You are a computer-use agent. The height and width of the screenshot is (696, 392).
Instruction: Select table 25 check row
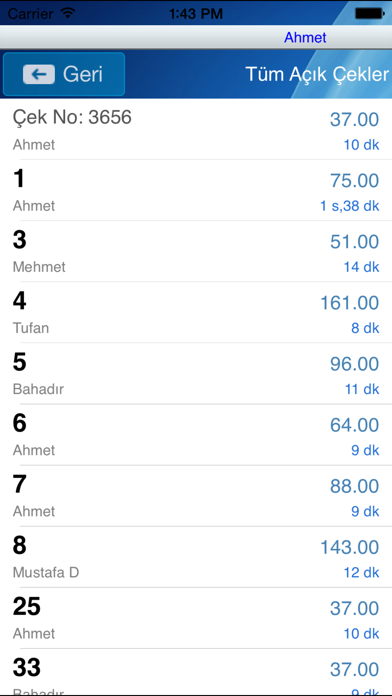(196, 618)
